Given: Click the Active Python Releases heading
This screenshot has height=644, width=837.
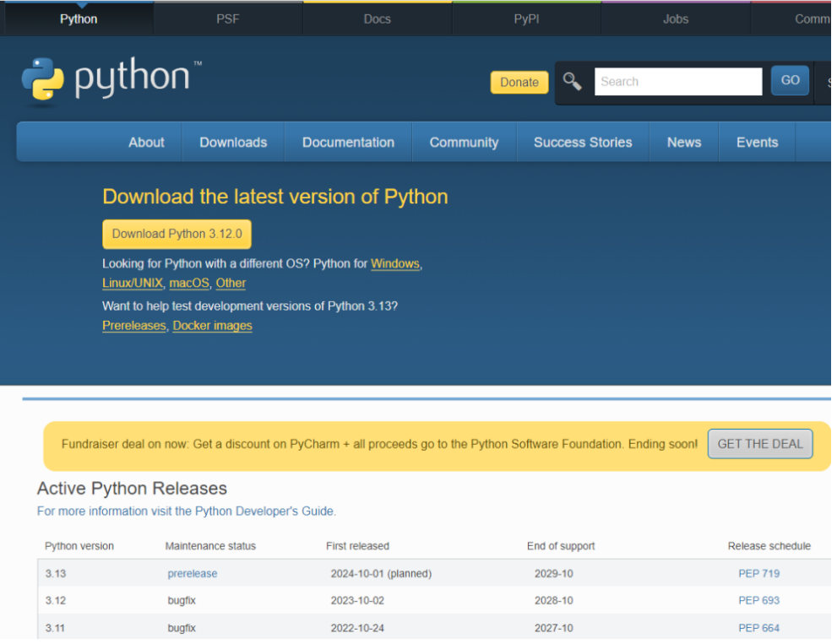Looking at the screenshot, I should tap(132, 488).
